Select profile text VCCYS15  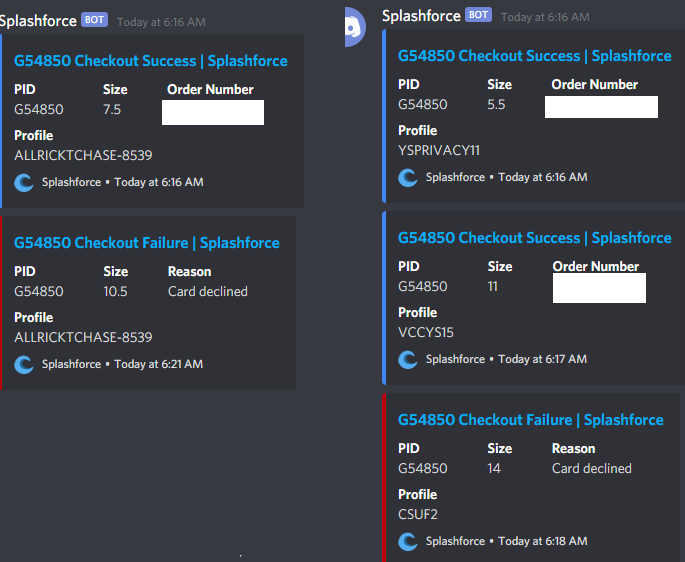tap(426, 333)
